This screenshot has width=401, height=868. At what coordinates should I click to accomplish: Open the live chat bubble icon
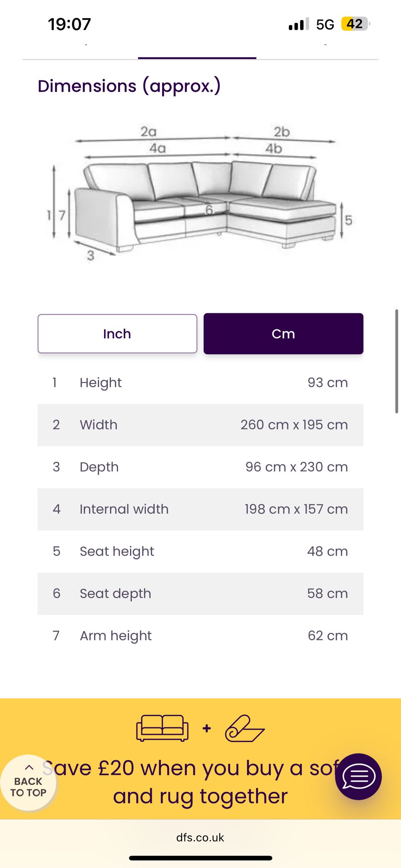[x=358, y=776]
